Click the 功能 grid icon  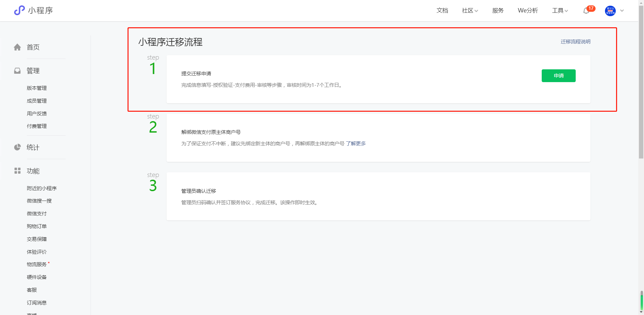[x=17, y=171]
